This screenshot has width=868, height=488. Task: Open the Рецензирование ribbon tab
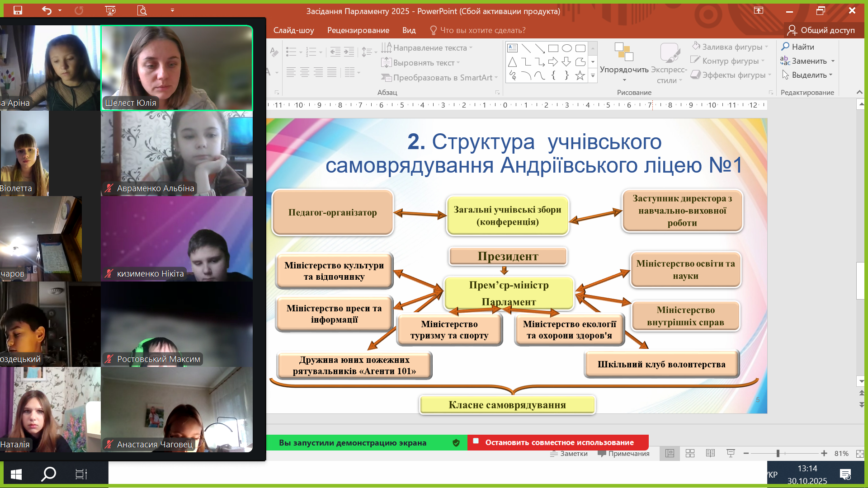point(358,30)
